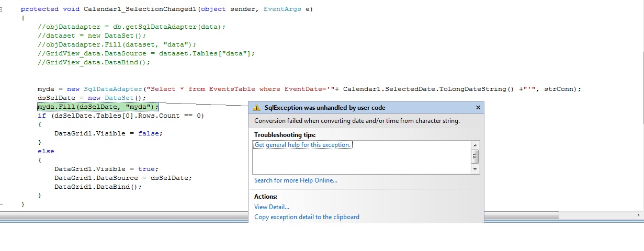The image size is (644, 251).
Task: Close the SqlException popup
Action: tap(478, 108)
